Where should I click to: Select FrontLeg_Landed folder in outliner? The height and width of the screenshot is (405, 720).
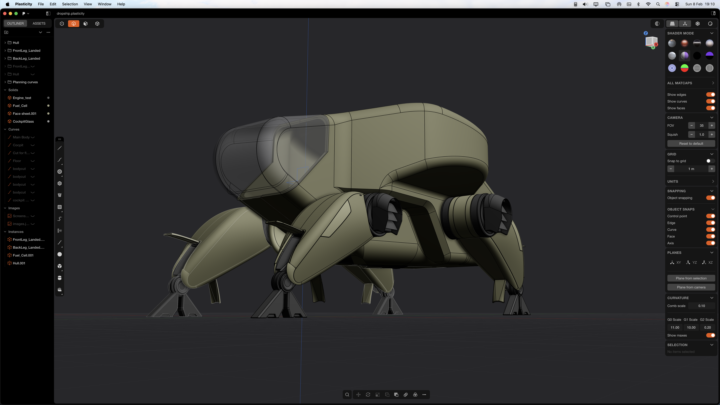tap(27, 51)
